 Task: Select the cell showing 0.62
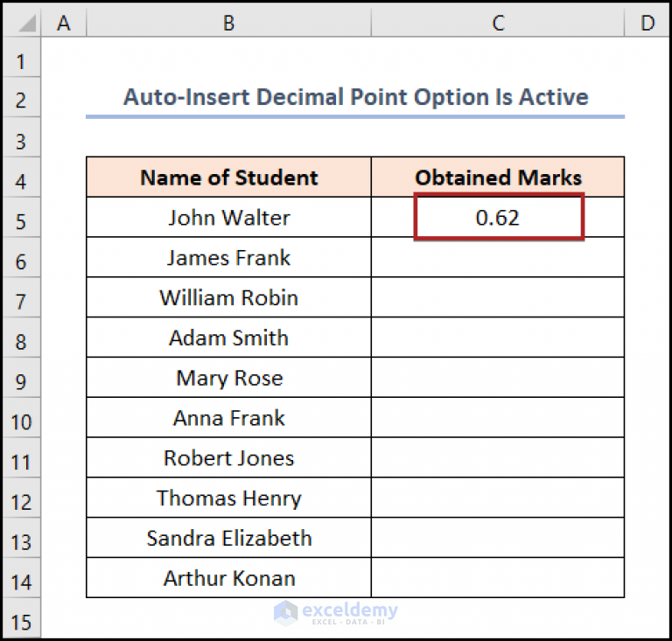point(498,218)
